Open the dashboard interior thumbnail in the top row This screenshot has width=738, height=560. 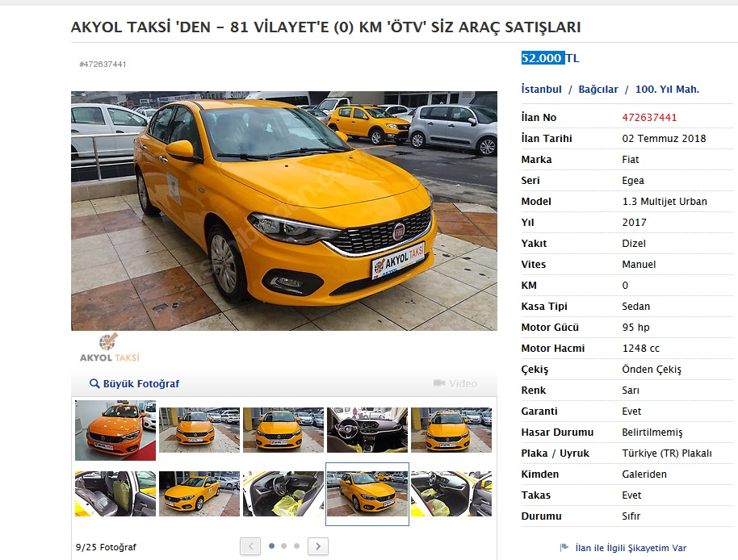pyautogui.click(x=367, y=429)
